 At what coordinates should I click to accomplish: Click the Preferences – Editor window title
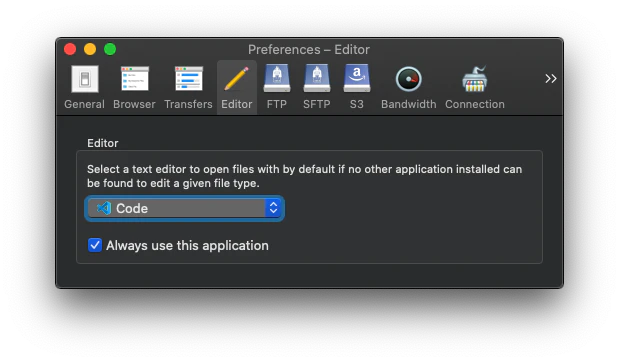(x=309, y=50)
